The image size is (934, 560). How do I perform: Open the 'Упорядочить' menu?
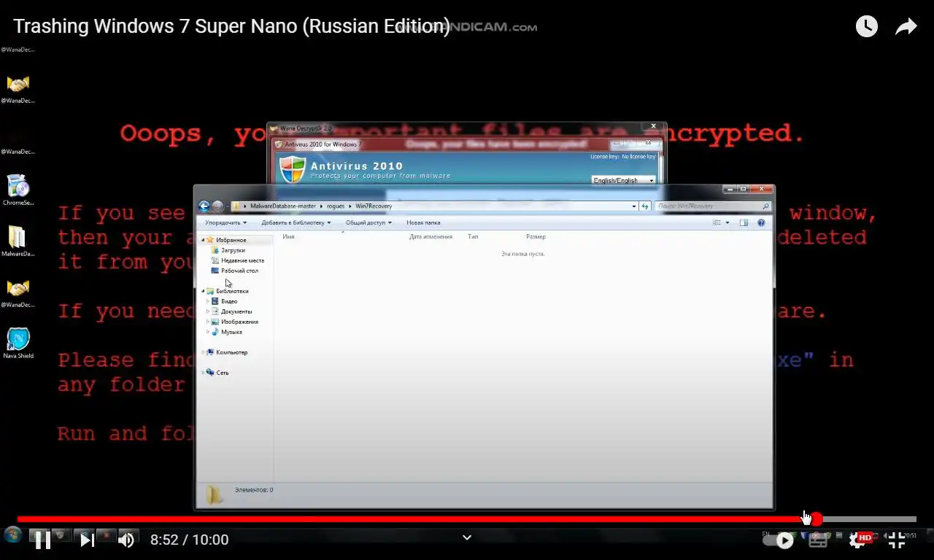click(x=225, y=222)
